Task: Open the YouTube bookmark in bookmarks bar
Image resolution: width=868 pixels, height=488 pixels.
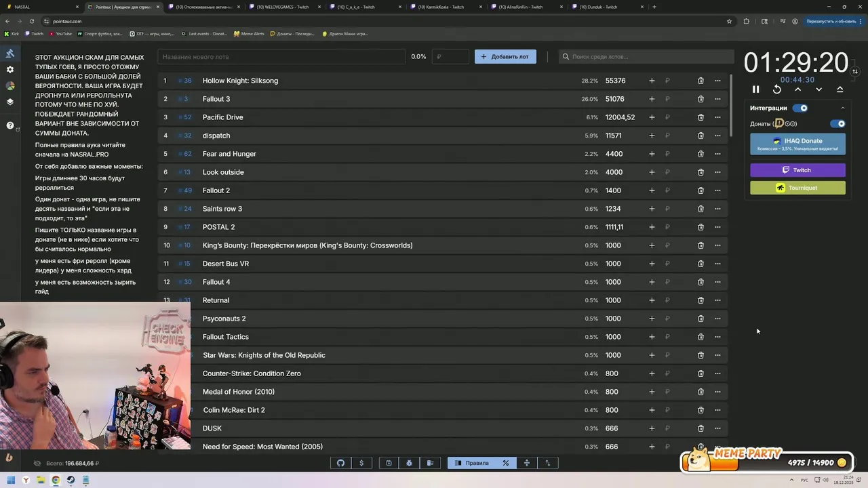Action: point(60,33)
